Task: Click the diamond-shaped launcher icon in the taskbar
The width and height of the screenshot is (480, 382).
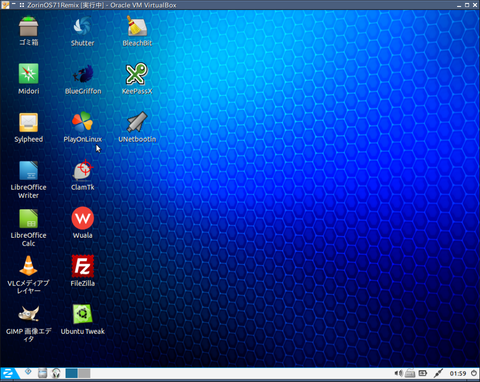Action: click(x=28, y=372)
